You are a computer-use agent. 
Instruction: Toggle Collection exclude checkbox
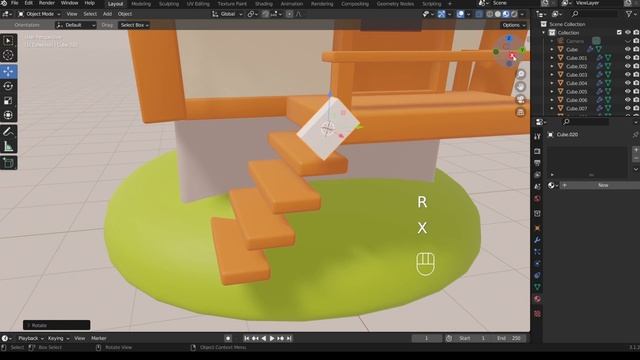619,32
